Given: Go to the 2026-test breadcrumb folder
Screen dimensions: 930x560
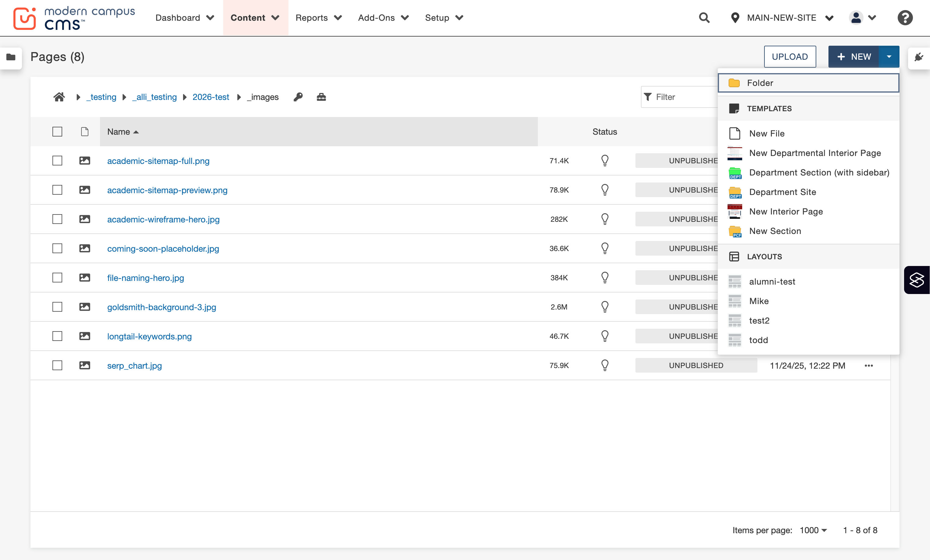Looking at the screenshot, I should coord(211,97).
